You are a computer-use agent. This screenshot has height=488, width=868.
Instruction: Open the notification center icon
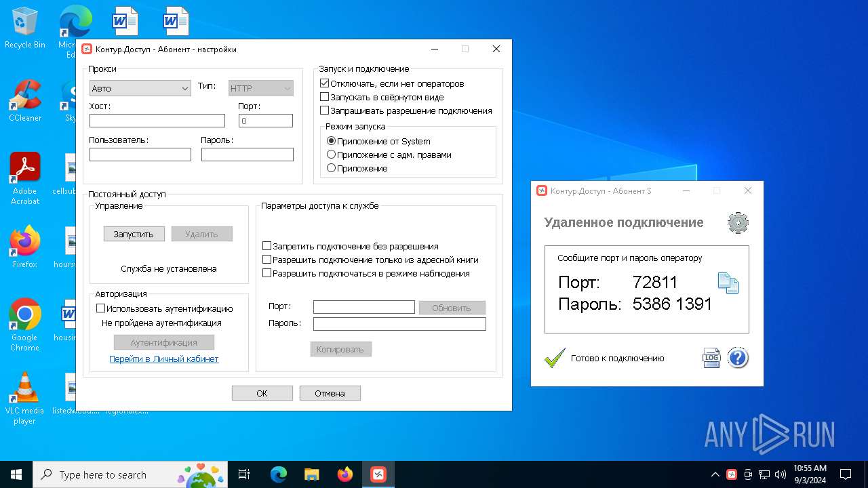coord(846,474)
